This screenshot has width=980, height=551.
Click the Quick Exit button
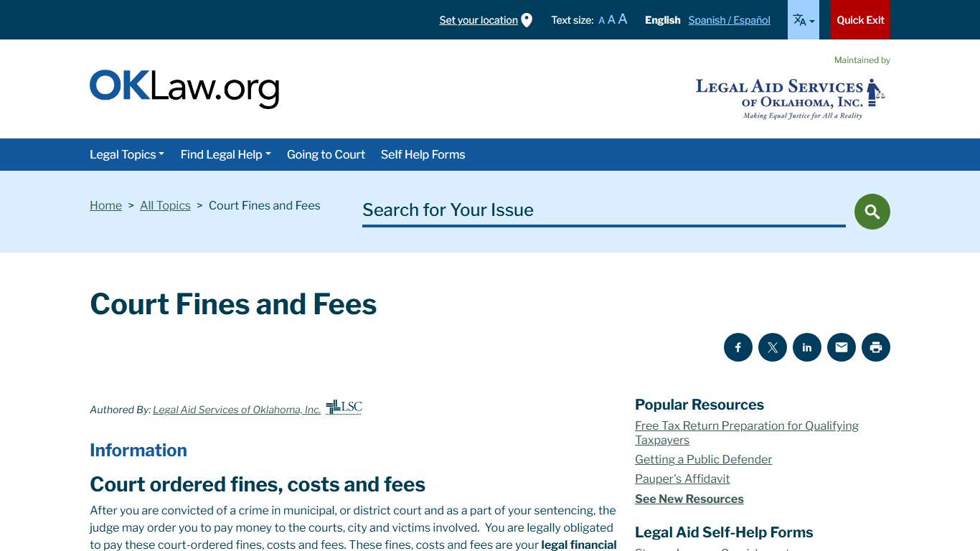click(x=860, y=19)
